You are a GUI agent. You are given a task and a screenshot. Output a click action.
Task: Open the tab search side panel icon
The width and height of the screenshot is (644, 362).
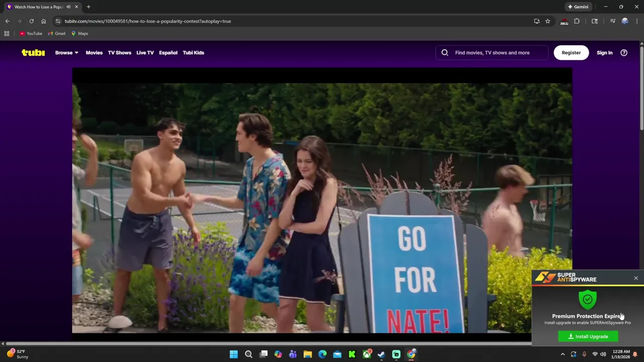(x=595, y=21)
